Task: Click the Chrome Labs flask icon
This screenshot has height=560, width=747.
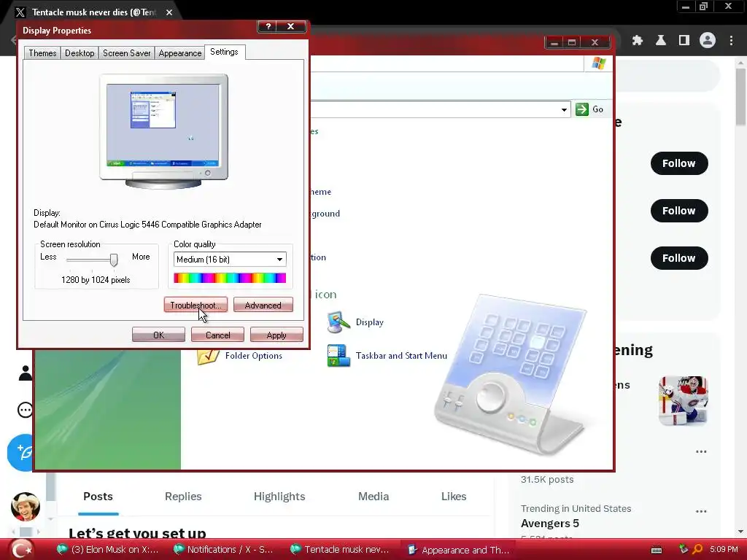Action: click(x=660, y=41)
